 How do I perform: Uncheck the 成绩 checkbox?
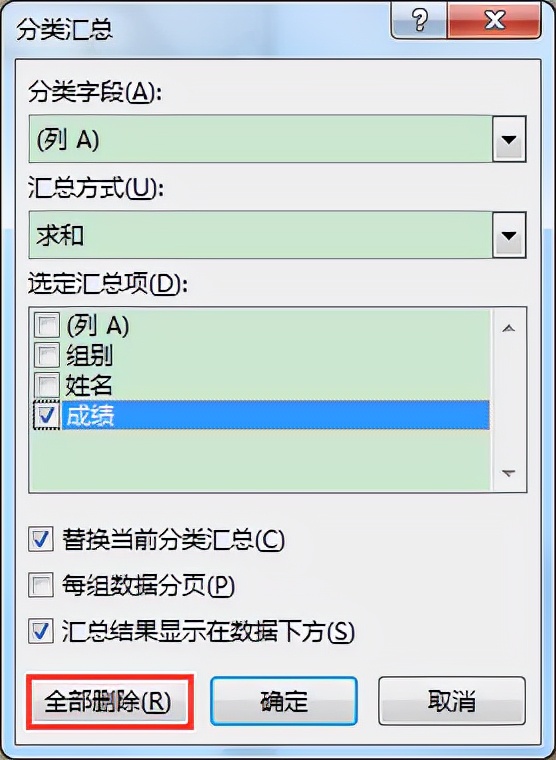click(x=47, y=416)
